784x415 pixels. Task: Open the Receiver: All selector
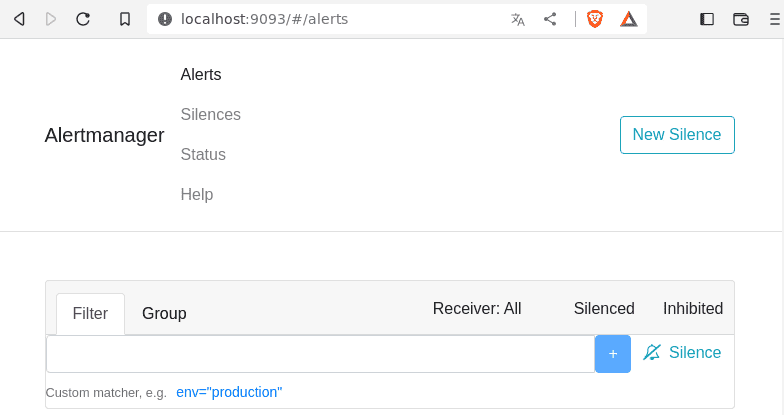[x=477, y=308]
